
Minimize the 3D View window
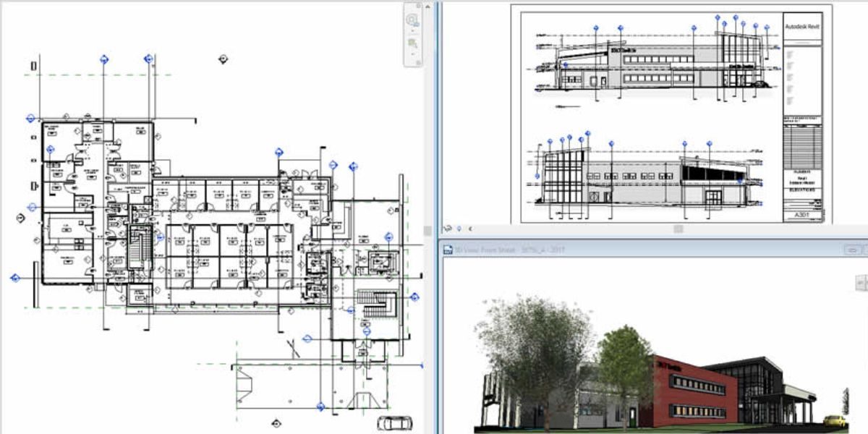[x=855, y=250]
